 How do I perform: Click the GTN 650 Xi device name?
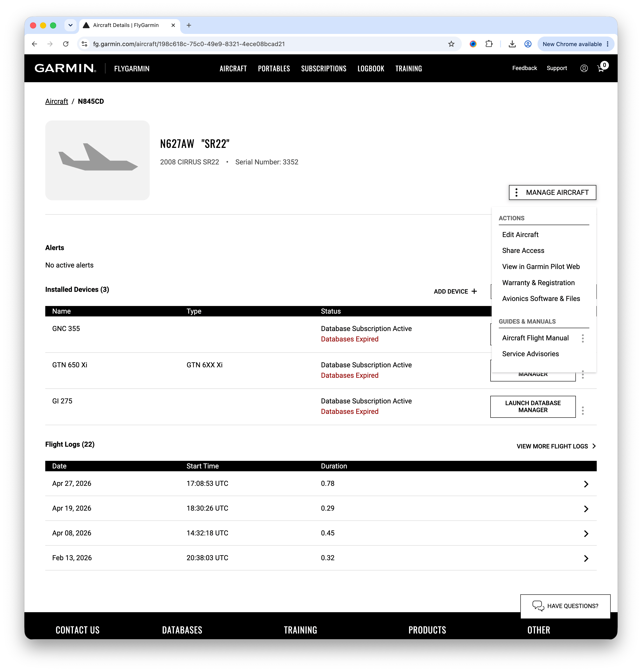(x=70, y=365)
